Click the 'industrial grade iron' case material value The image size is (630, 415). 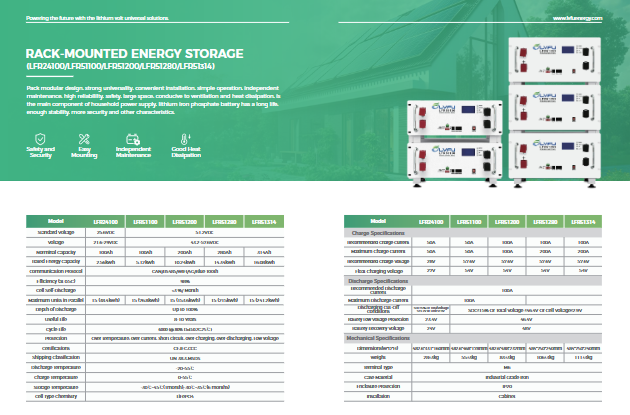507,377
